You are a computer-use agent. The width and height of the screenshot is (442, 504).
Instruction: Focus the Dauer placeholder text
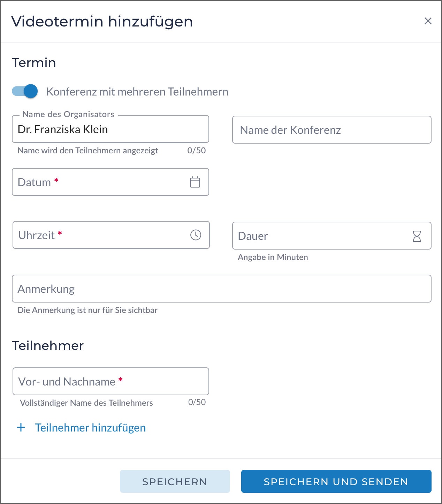pos(253,236)
